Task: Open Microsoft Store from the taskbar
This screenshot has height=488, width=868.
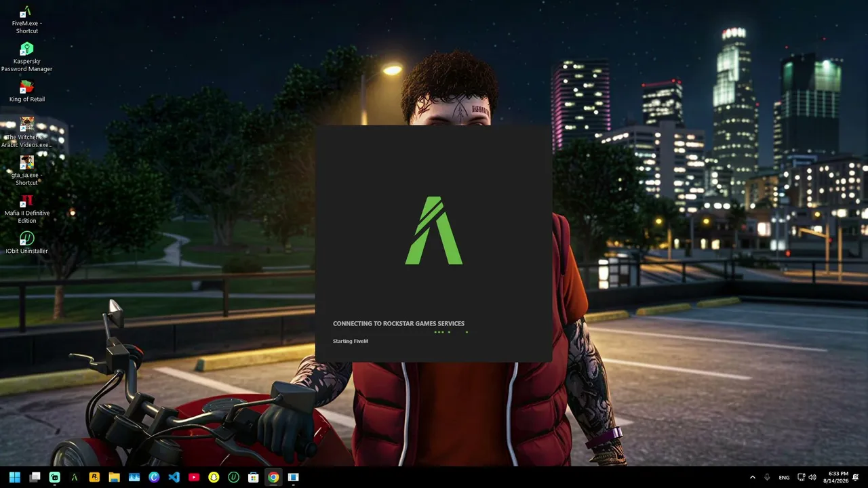Action: pos(253,477)
